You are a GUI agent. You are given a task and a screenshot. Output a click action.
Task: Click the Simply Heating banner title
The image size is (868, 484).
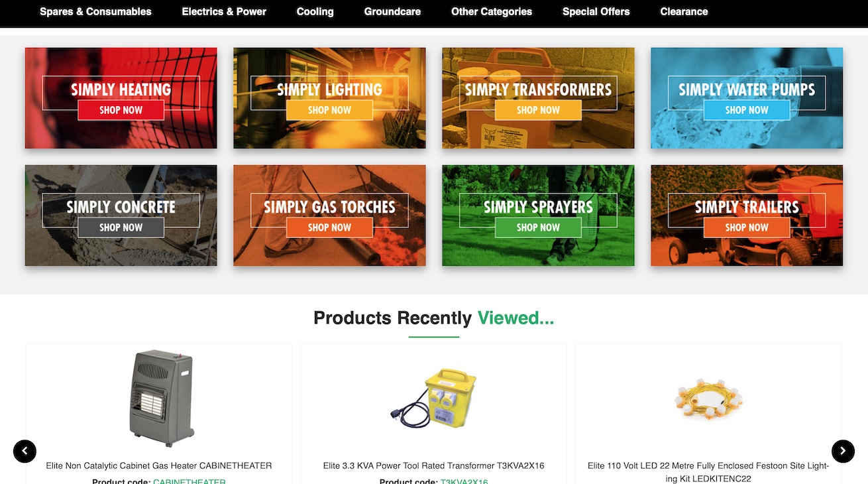pos(121,90)
